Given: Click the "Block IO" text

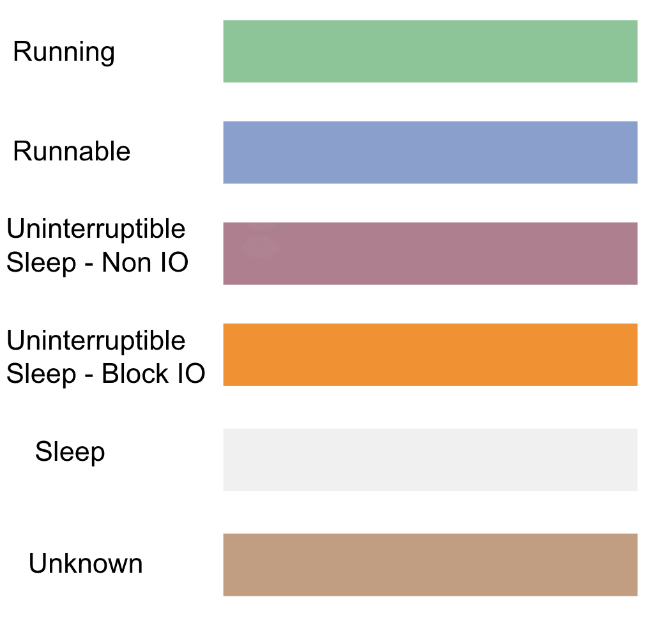Looking at the screenshot, I should point(153,374).
